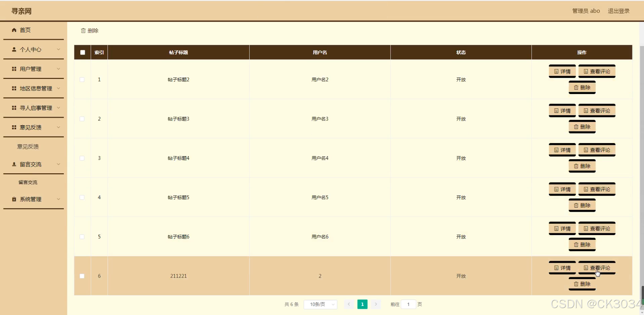Screen dimensions: 644x315
Task: Click the 寻亲网 site title
Action: click(x=21, y=11)
